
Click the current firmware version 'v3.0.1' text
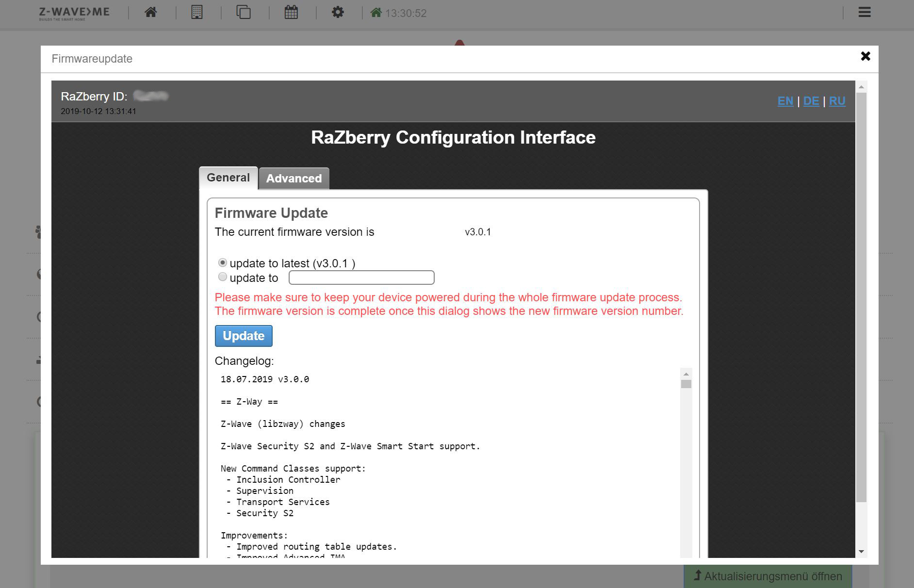[478, 232]
